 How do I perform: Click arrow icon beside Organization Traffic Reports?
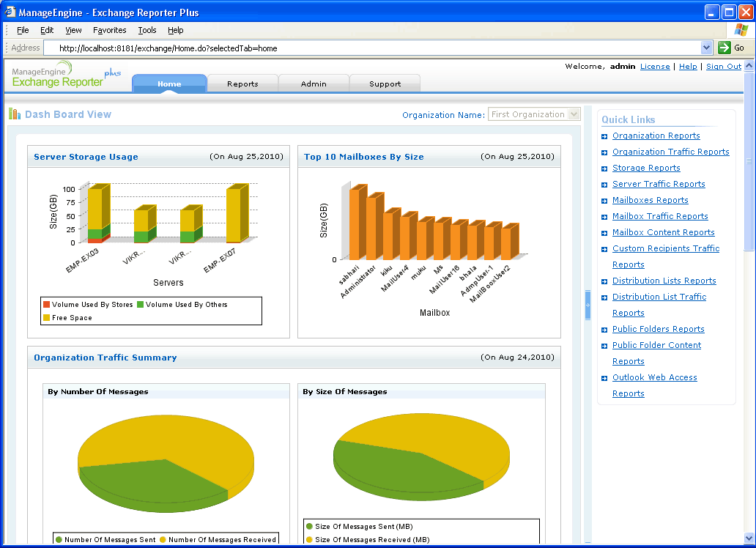(604, 152)
